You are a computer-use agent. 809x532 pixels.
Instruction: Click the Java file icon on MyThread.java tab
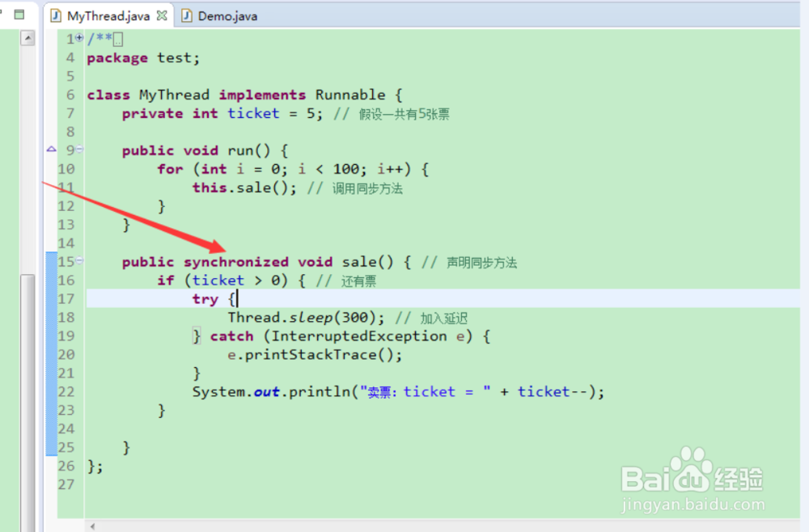56,16
